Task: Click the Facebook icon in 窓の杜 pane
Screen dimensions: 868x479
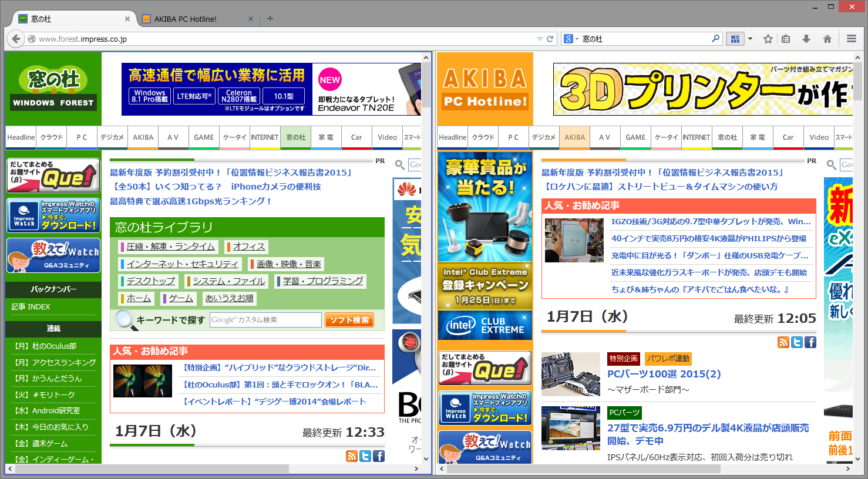Action: tap(379, 456)
